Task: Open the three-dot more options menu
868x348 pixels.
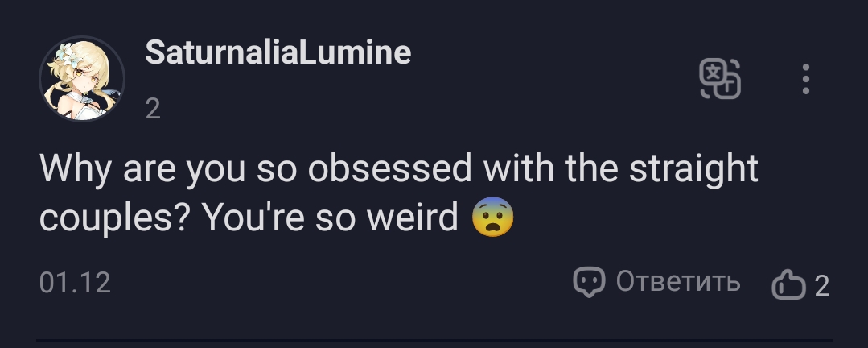Action: click(806, 79)
